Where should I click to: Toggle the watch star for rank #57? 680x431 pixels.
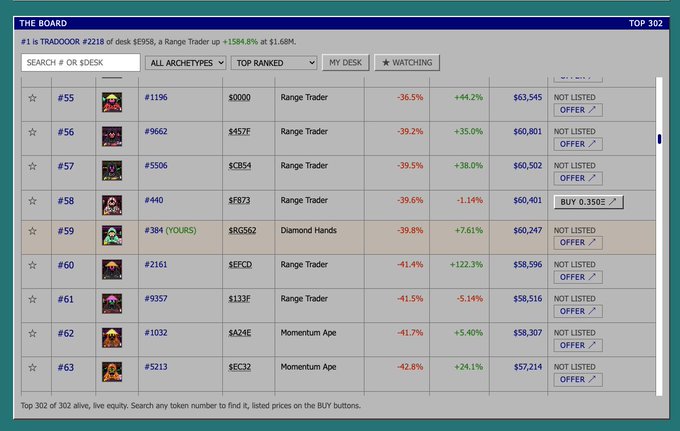pos(33,167)
